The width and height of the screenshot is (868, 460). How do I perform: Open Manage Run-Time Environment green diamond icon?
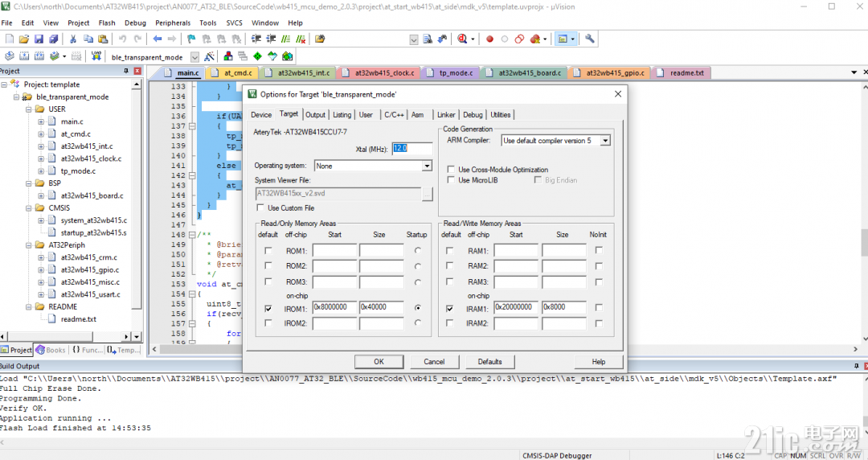tap(257, 56)
